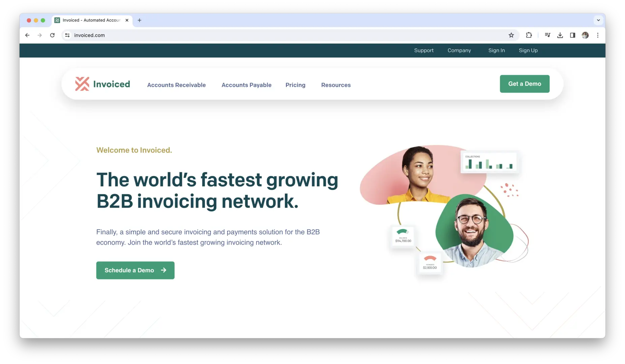Click the $2,100.00 payments card
625x364 pixels.
(x=430, y=263)
